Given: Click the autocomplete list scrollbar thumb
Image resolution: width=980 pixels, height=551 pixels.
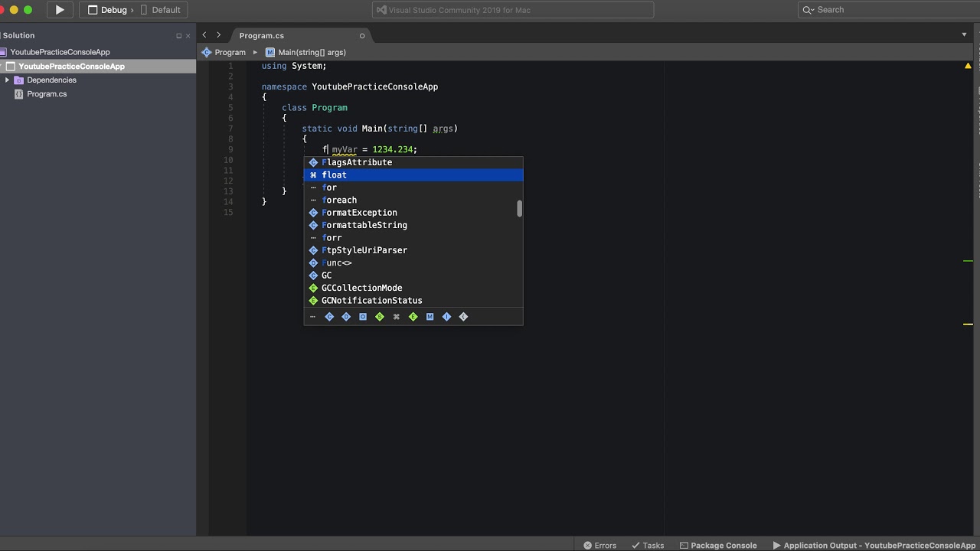Looking at the screenshot, I should pos(519,208).
